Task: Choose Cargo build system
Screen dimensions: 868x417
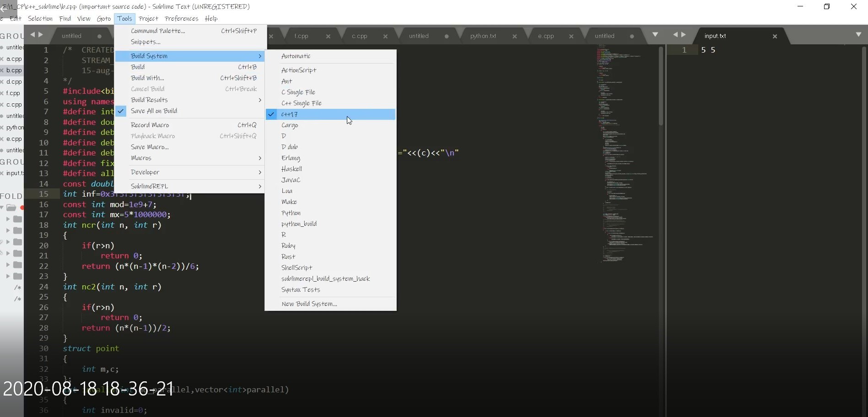Action: point(330,125)
